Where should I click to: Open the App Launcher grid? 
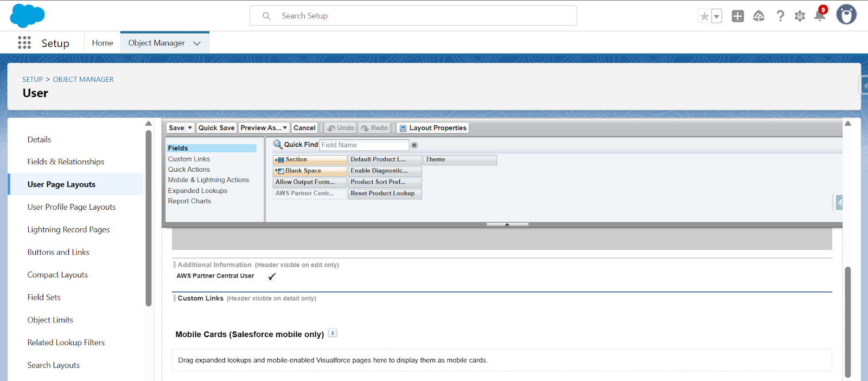pos(24,43)
